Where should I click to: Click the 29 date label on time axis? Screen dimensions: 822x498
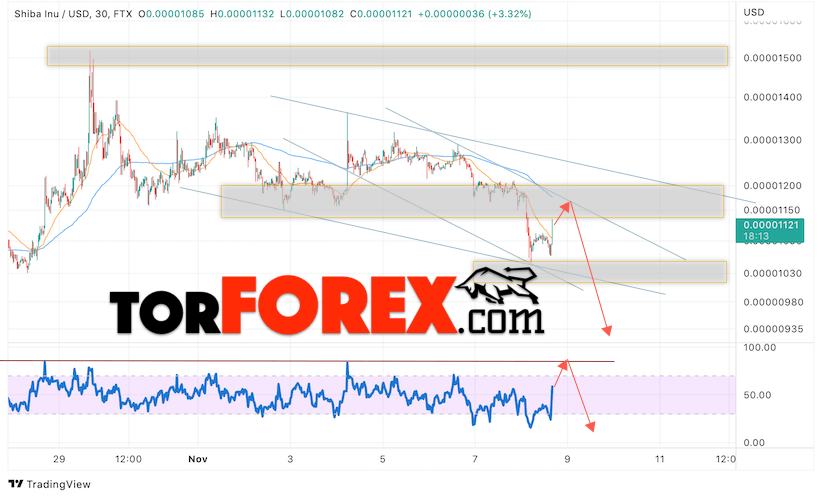pyautogui.click(x=59, y=459)
